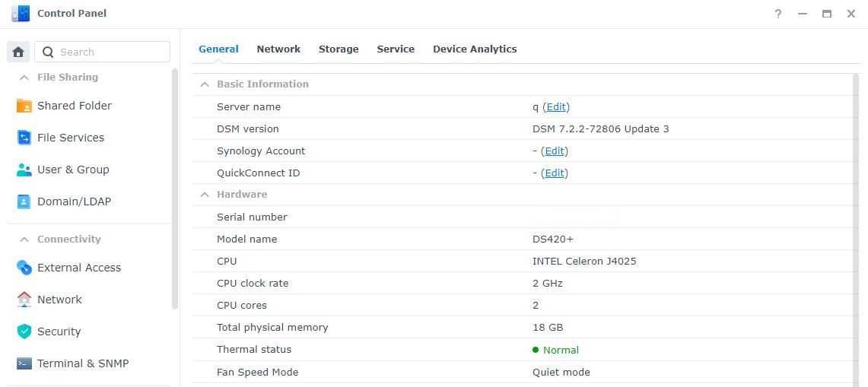Image resolution: width=868 pixels, height=387 pixels.
Task: Collapse the Hardware section
Action: click(205, 195)
